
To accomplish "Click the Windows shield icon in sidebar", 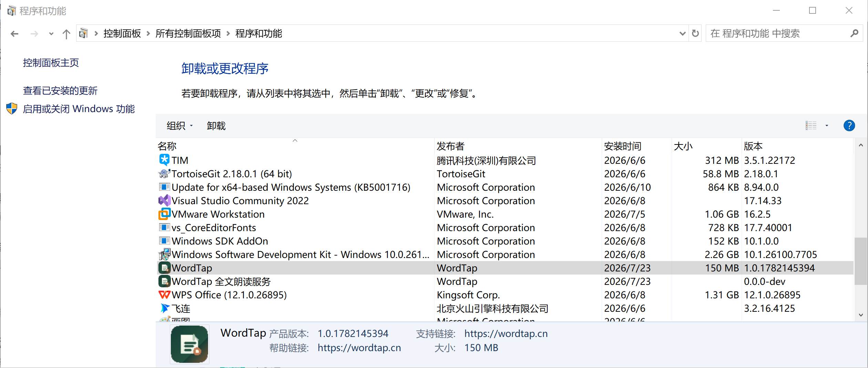I will [x=12, y=109].
